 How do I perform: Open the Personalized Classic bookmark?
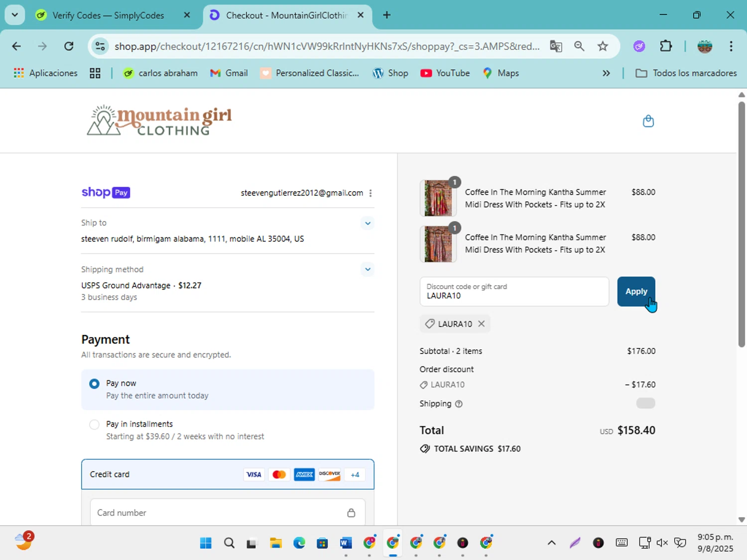[310, 73]
